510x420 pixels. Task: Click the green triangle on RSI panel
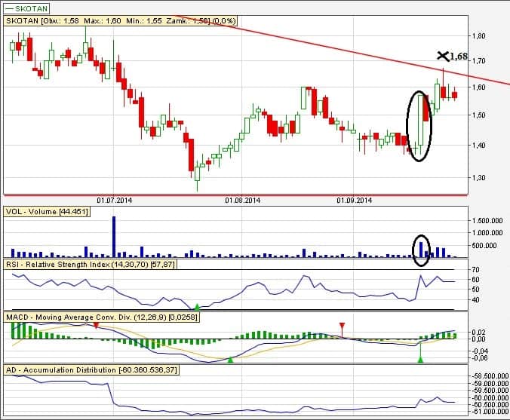point(197,305)
